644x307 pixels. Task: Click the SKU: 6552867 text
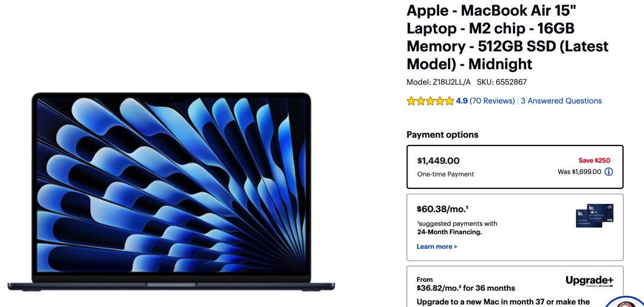[502, 82]
